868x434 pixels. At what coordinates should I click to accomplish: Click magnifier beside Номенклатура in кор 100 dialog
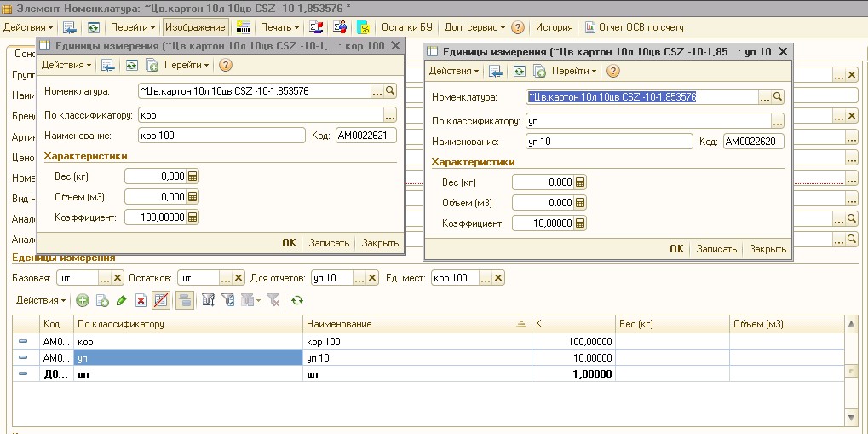pyautogui.click(x=390, y=90)
